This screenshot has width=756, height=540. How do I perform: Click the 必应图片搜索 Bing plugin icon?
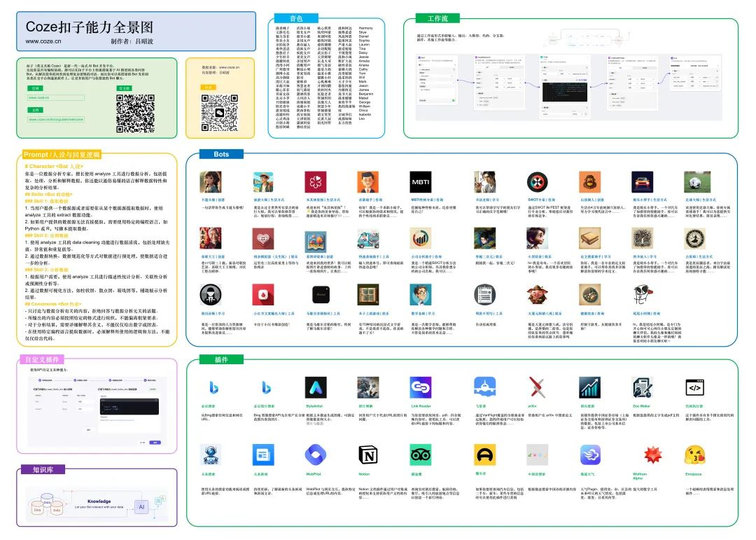(x=266, y=387)
